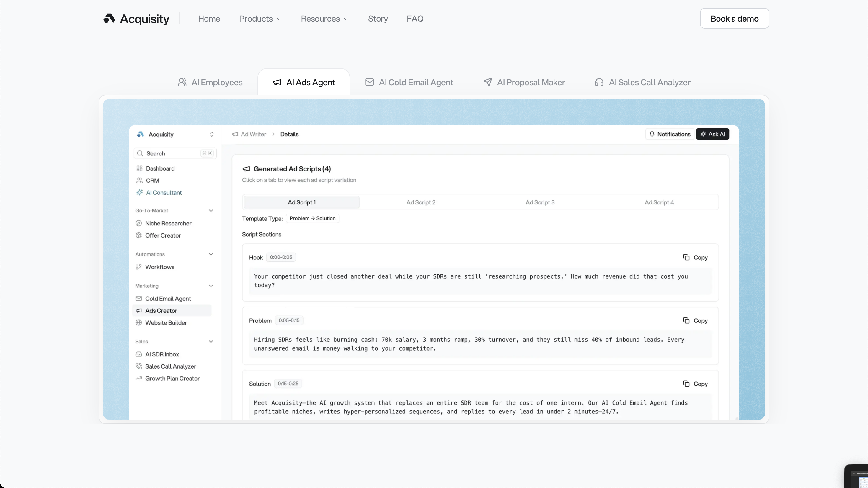
Task: Click the Niche Researcher compass icon
Action: (138, 223)
